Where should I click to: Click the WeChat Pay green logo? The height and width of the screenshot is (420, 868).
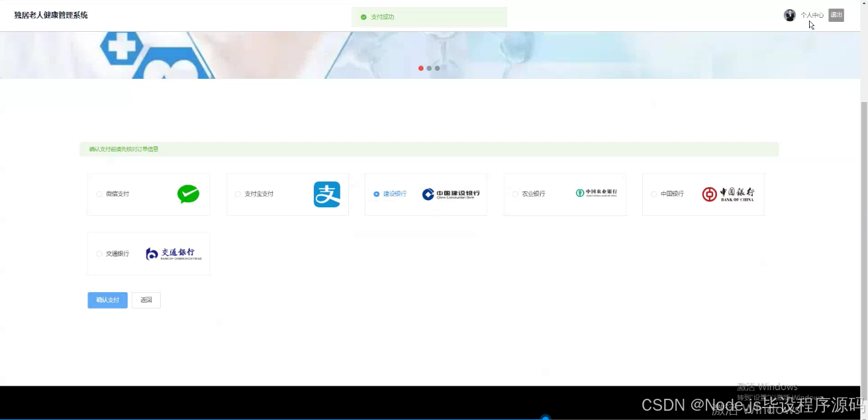[x=188, y=194]
